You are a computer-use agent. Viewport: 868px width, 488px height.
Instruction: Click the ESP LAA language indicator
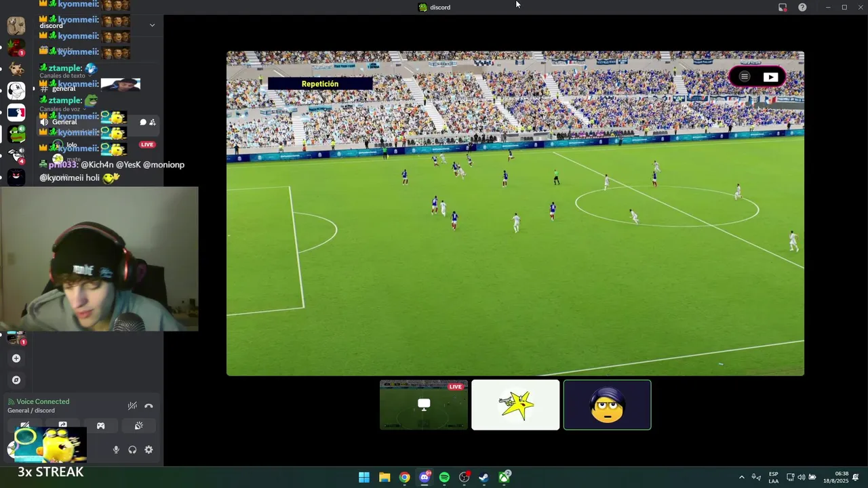[x=773, y=477]
